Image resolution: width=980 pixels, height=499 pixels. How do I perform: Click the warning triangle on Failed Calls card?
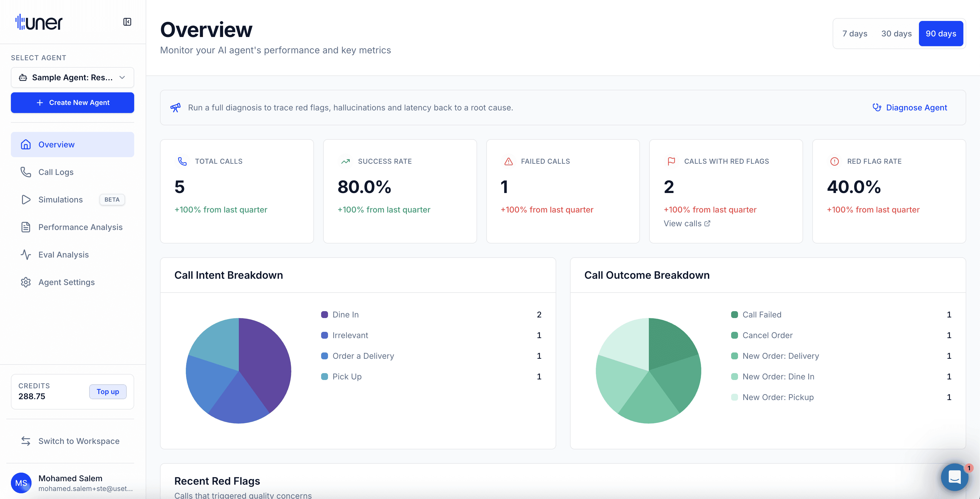click(508, 161)
